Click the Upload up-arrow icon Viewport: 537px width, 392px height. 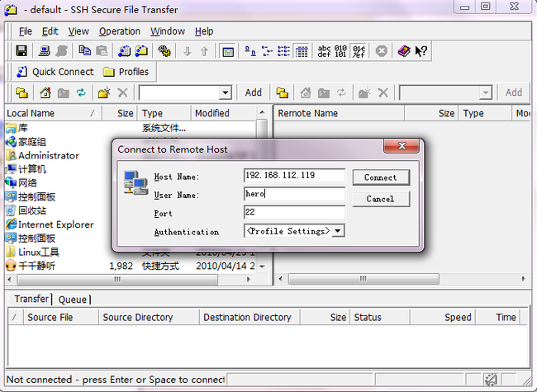(x=204, y=52)
